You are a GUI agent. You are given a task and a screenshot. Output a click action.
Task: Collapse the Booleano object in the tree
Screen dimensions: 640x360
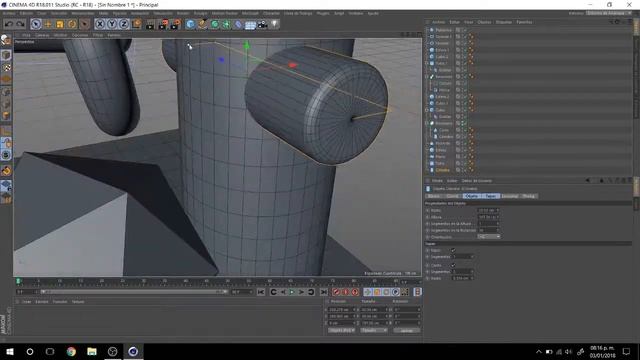click(x=427, y=76)
